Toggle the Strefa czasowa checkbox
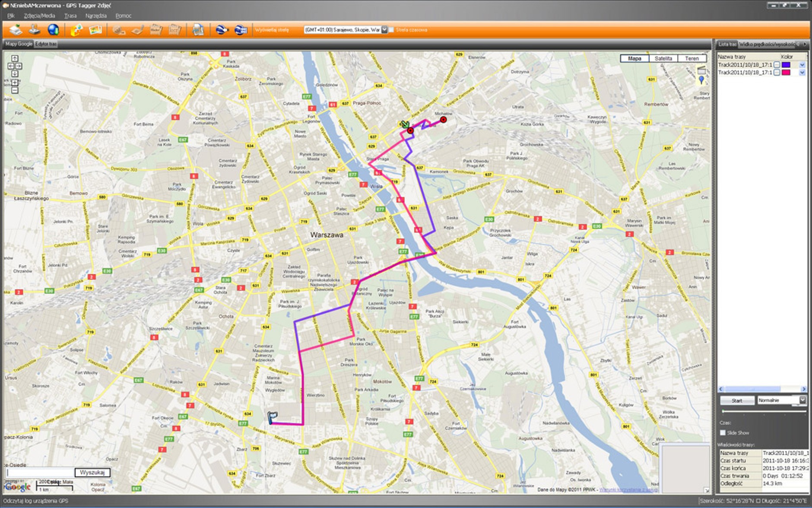The image size is (812, 508). point(391,30)
